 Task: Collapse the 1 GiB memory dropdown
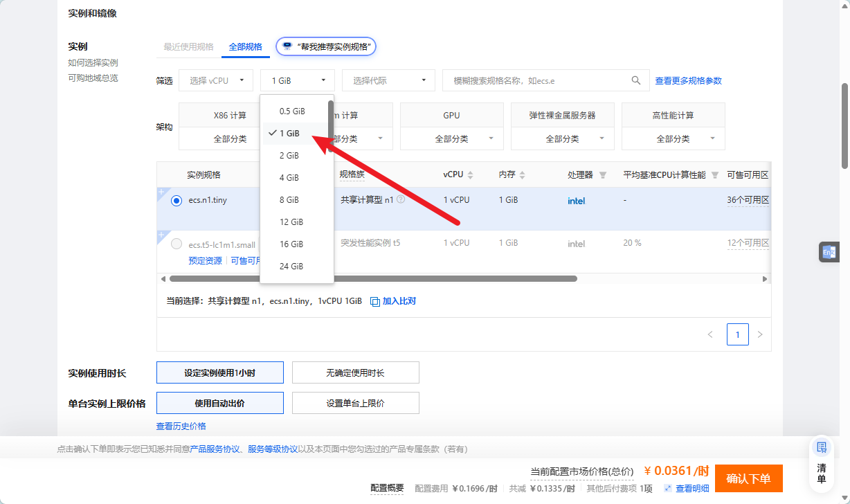(x=298, y=80)
